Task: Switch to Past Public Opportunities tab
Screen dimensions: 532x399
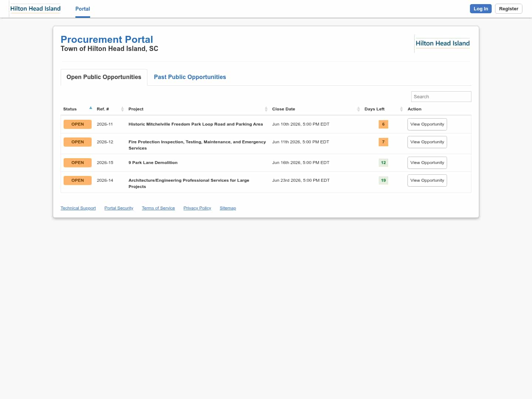Action: (190, 77)
